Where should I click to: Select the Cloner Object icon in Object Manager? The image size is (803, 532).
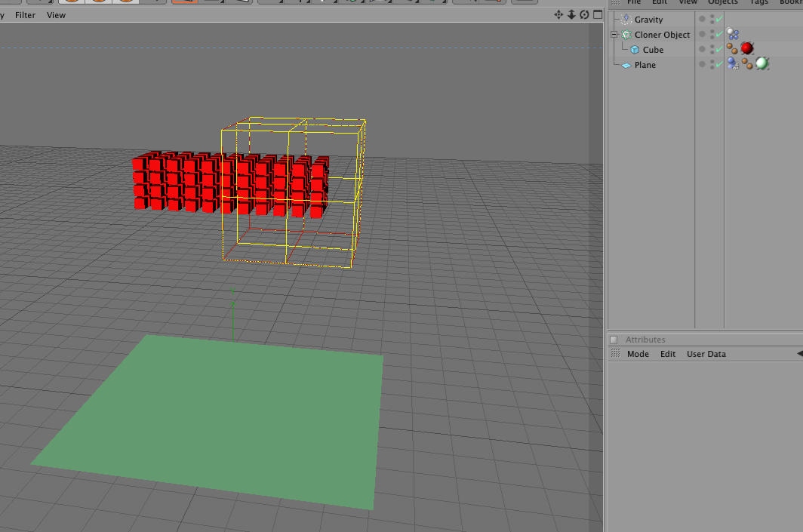tap(626, 35)
